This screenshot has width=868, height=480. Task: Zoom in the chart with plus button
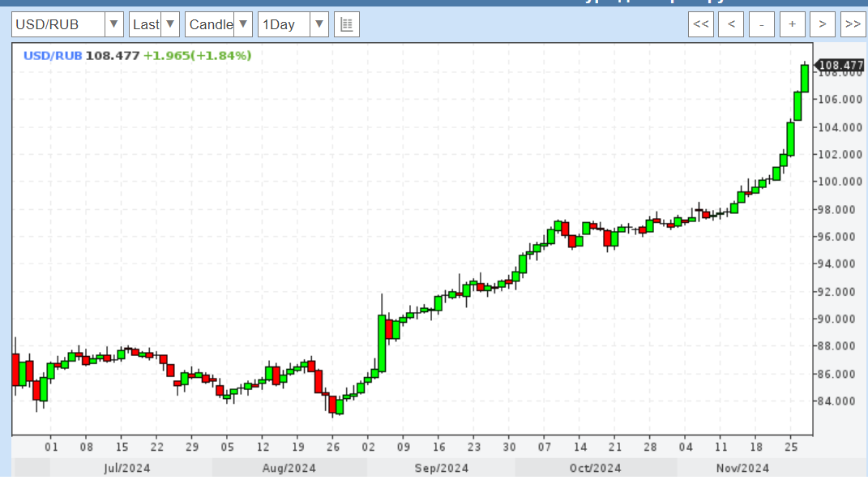pos(792,24)
